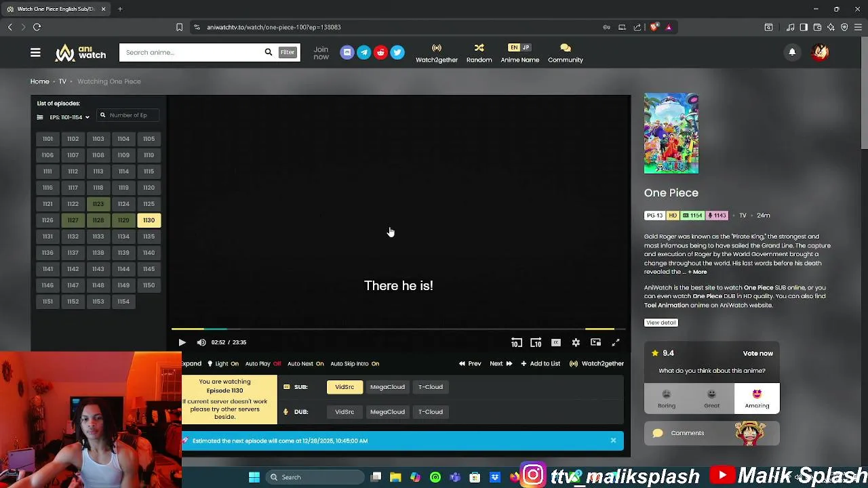Open the Comments section button
This screenshot has width=868, height=488.
(712, 433)
